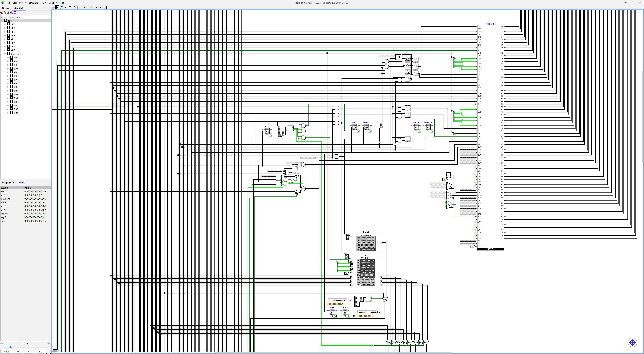Expand the alu1 tree node

coord(5,28)
